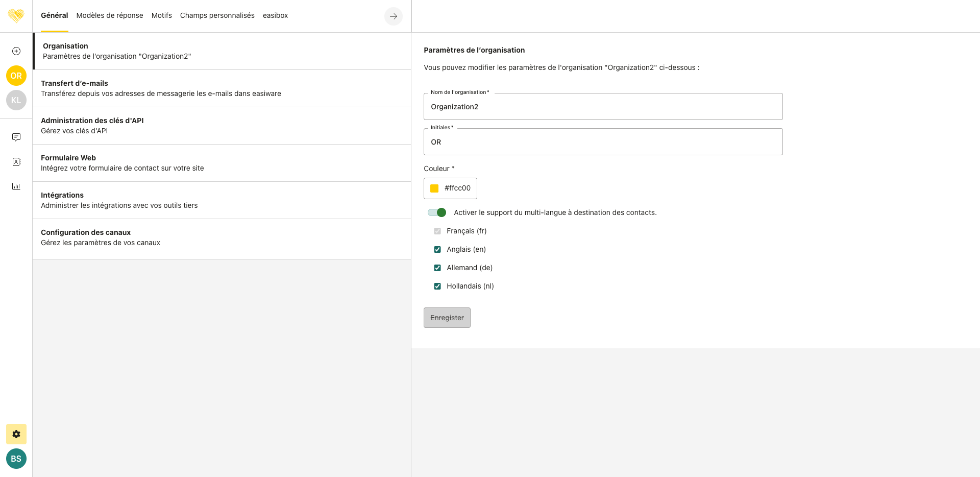Viewport: 980px width, 477px height.
Task: Switch to the Champs personnalisés tab
Action: (x=217, y=15)
